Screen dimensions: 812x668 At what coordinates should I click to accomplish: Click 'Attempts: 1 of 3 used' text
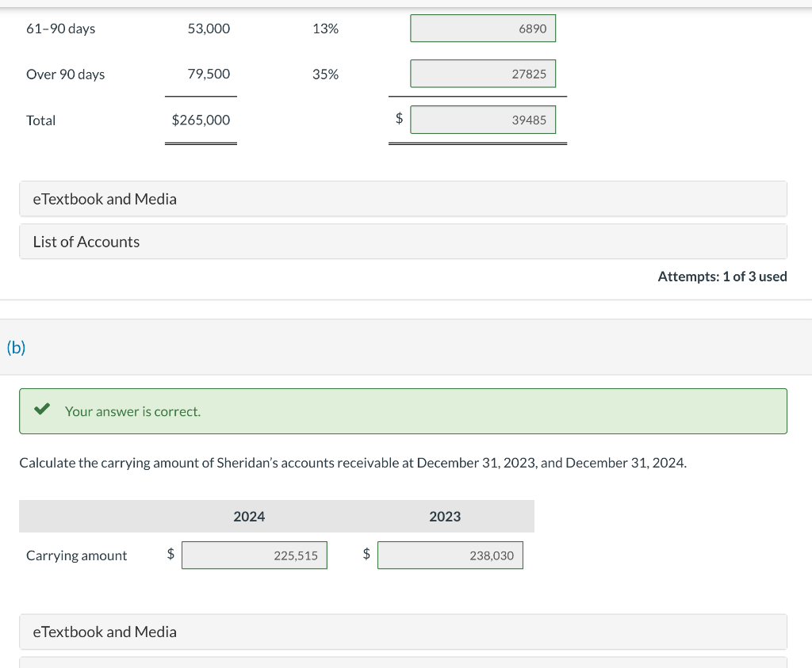point(722,277)
